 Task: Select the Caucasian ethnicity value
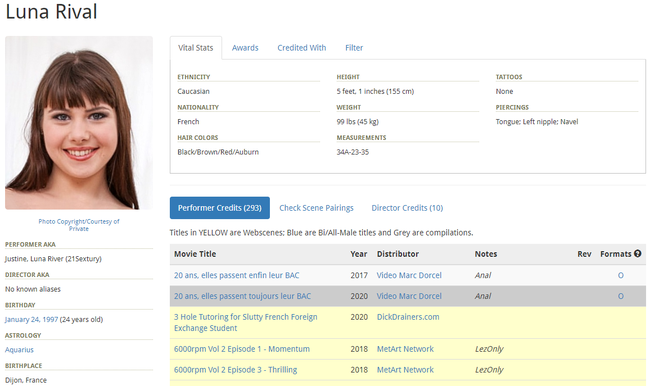click(x=193, y=91)
